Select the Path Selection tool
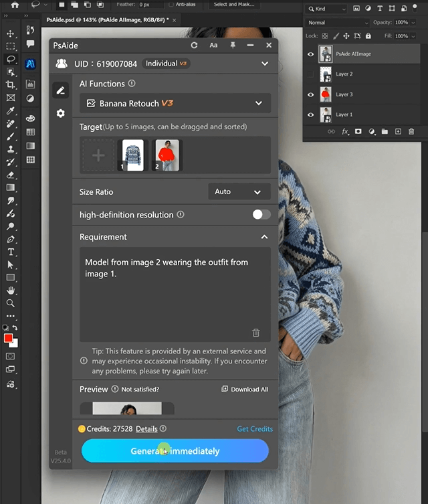This screenshot has width=428, height=504. pos(10,265)
